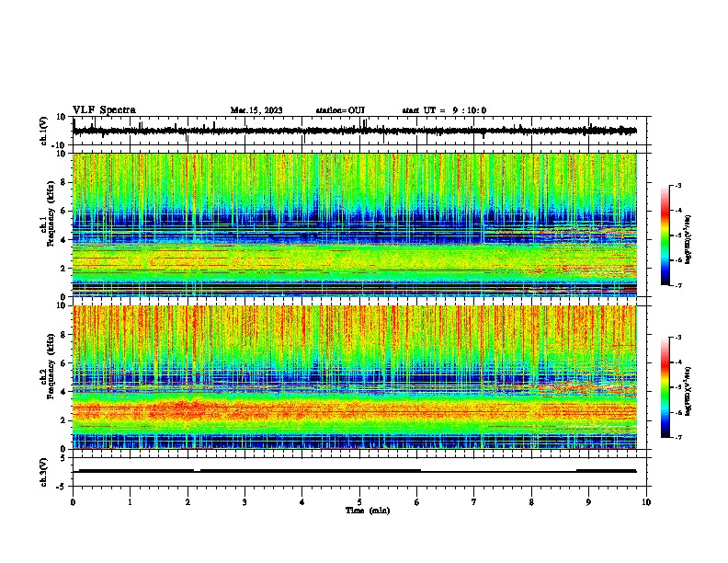Viewport: 728px width, 563px height.
Task: Click the "Time (min)" axis title
Action: coord(368,511)
